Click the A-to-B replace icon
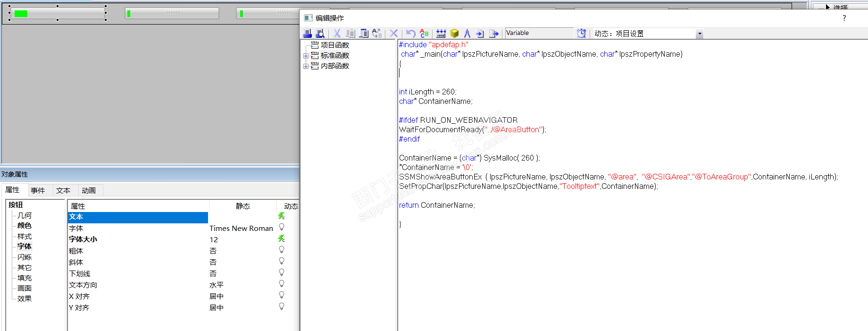 pos(377,34)
